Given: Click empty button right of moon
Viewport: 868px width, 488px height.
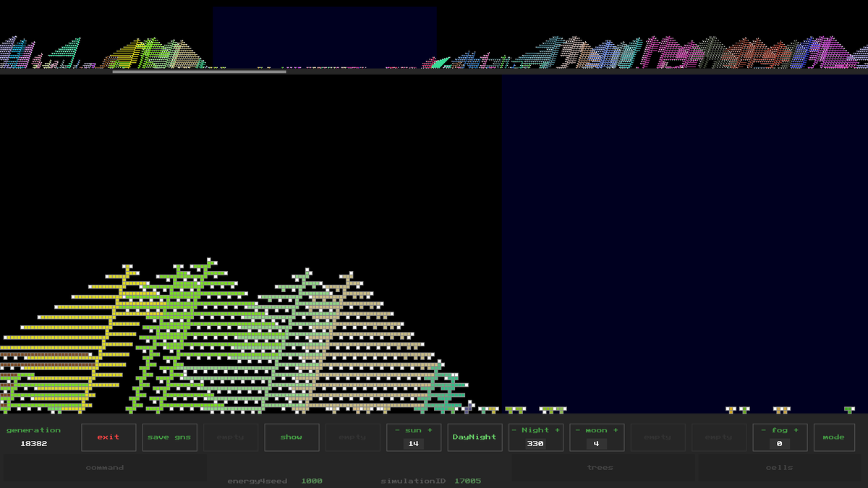Looking at the screenshot, I should pyautogui.click(x=658, y=437).
